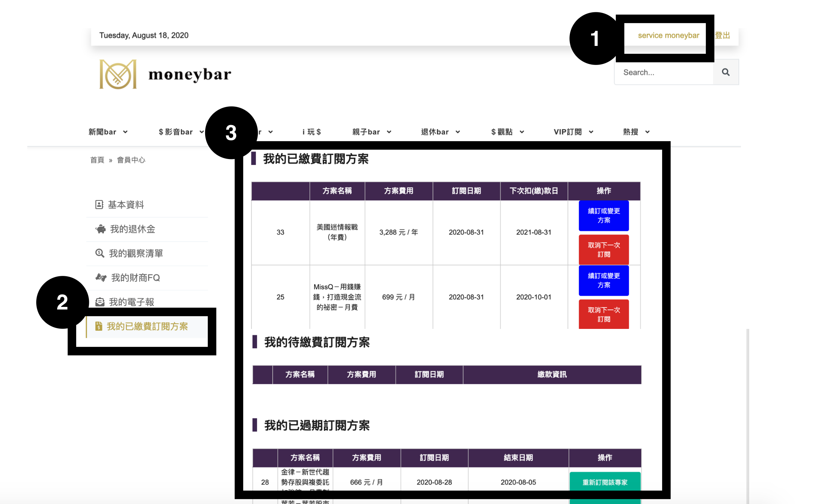Click the 3,288 元 / 年 fee cell
Image resolution: width=825 pixels, height=504 pixels.
pos(399,232)
